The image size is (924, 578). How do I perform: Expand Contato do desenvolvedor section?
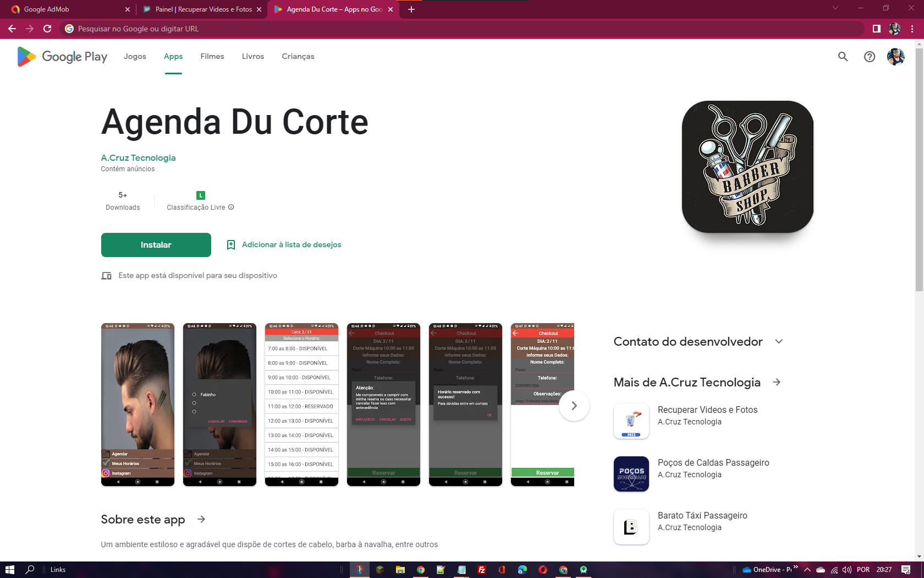coord(779,342)
